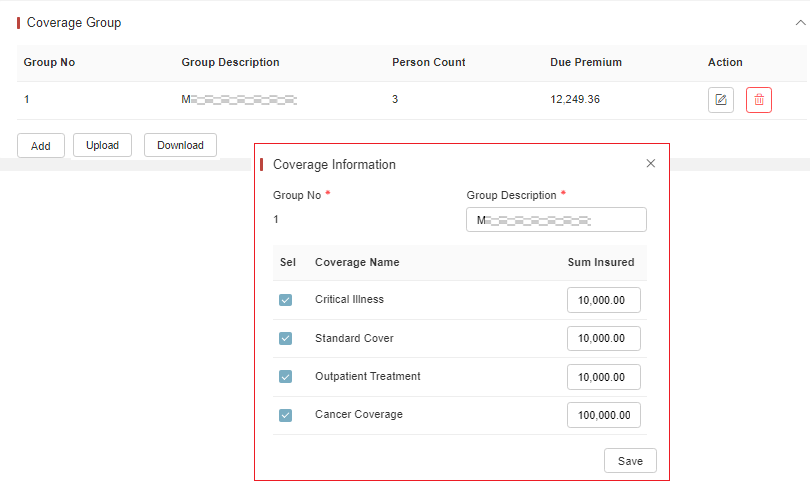Click the Download button
810x489 pixels.
coord(180,145)
